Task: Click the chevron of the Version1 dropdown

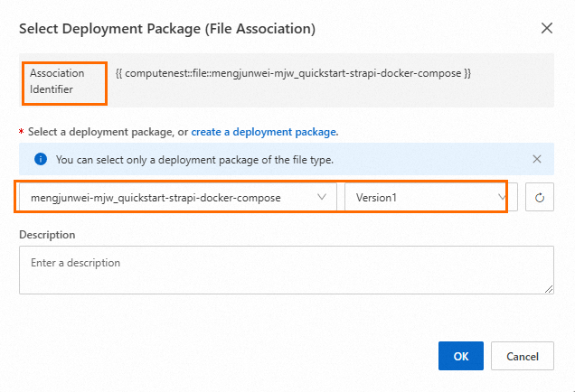Action: click(502, 197)
